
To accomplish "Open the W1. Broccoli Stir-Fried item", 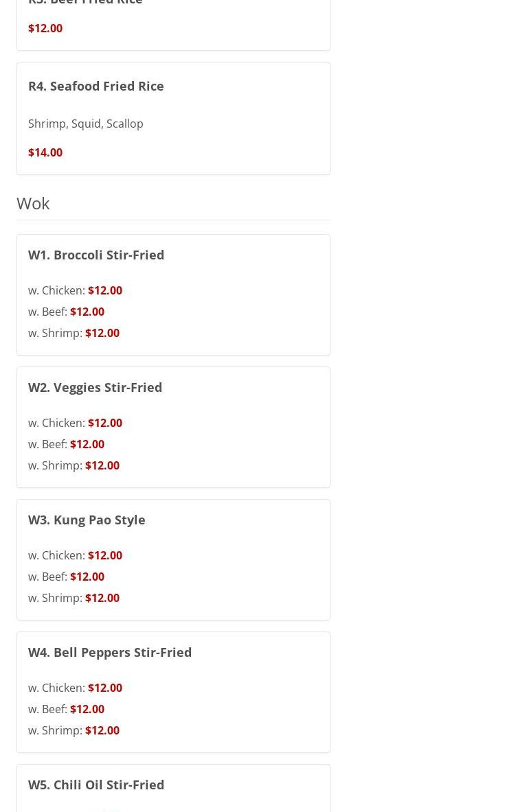I will [x=96, y=255].
